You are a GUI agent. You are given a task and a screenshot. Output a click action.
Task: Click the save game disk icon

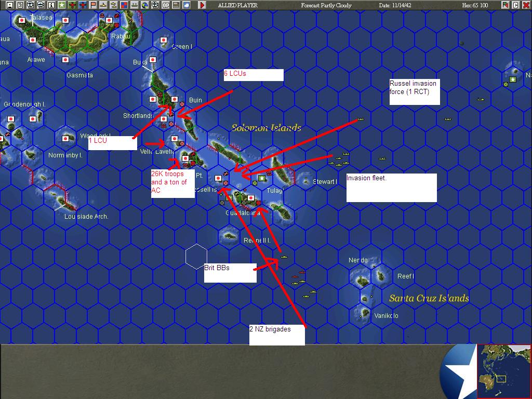10,5
